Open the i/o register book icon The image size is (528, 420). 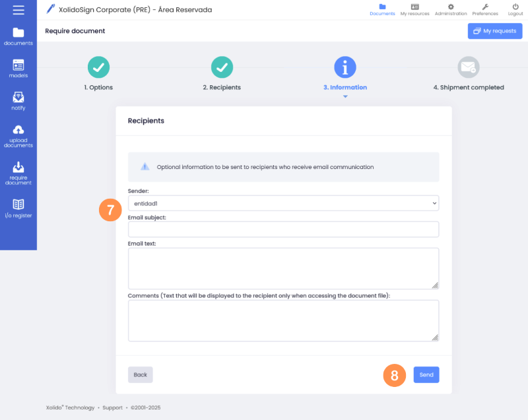click(18, 204)
